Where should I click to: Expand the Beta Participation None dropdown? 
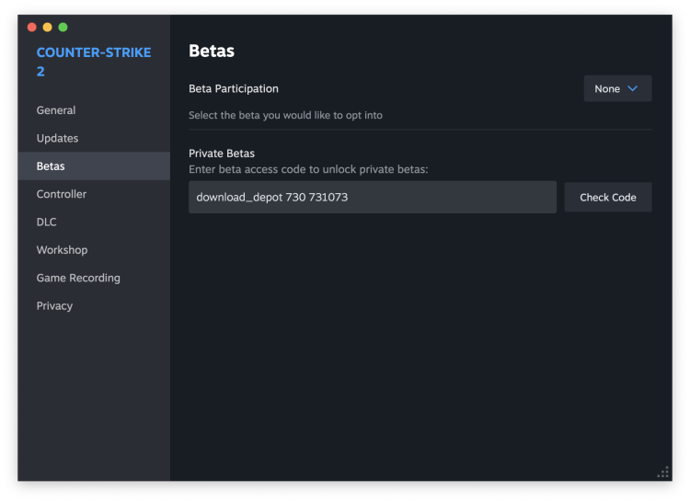click(x=617, y=89)
